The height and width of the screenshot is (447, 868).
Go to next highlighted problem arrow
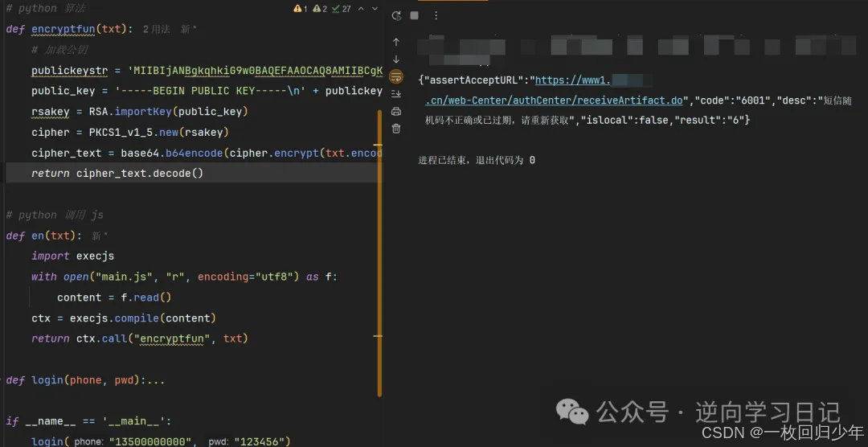375,9
